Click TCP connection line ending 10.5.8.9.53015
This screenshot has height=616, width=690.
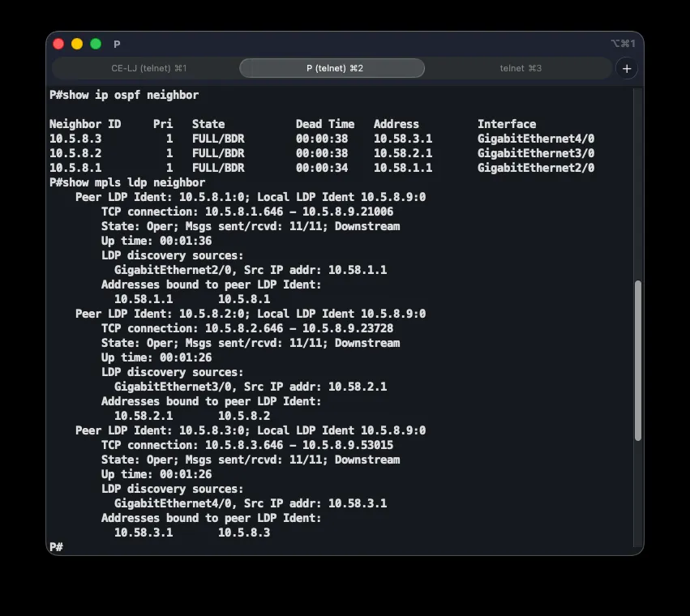tap(247, 445)
